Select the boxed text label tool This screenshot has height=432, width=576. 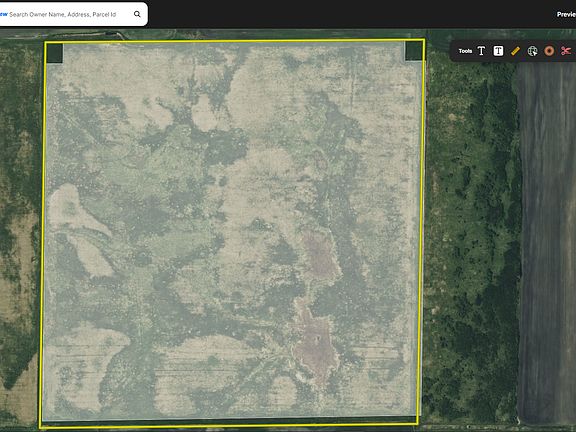[498, 51]
